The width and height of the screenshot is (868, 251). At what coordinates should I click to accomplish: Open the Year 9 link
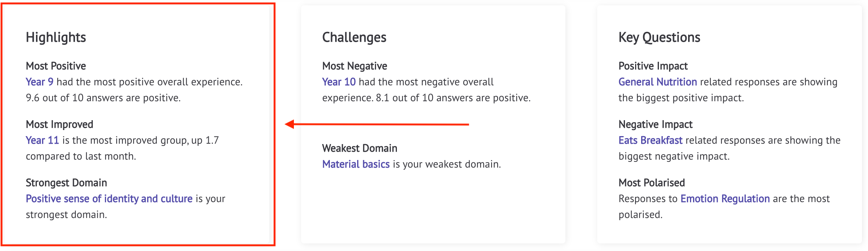[x=39, y=82]
